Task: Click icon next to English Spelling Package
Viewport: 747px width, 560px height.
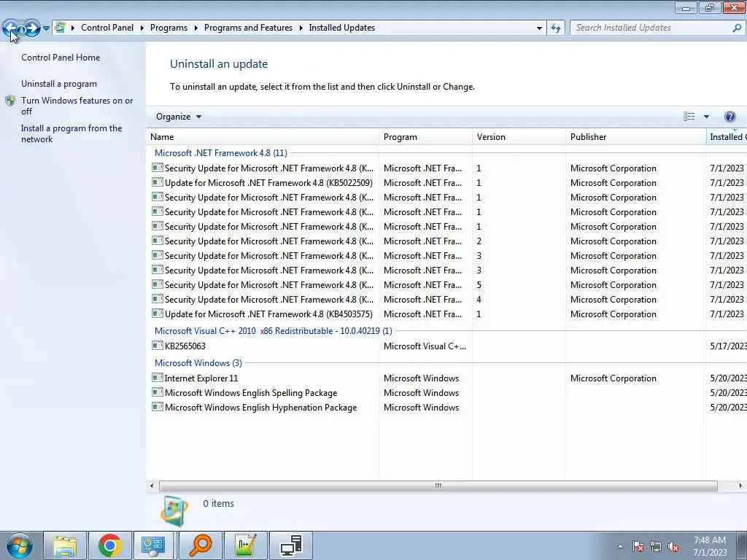Action: (158, 392)
